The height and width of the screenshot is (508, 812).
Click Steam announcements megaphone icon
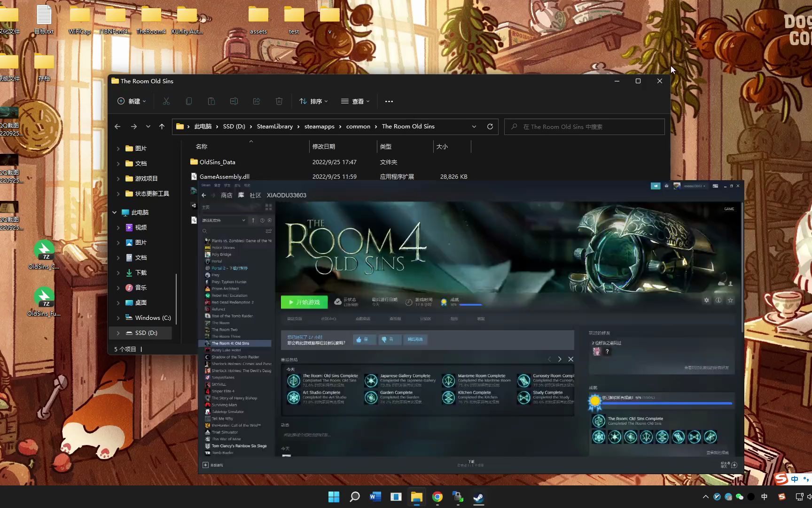tap(656, 186)
